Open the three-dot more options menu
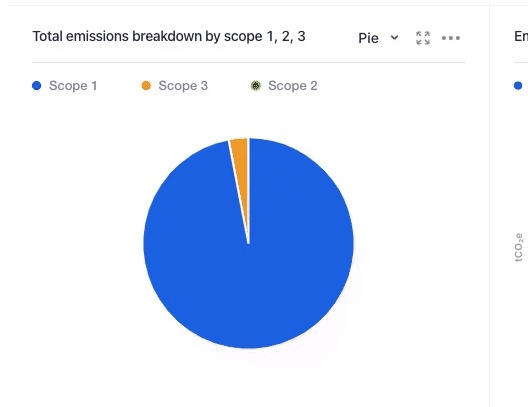 click(451, 38)
